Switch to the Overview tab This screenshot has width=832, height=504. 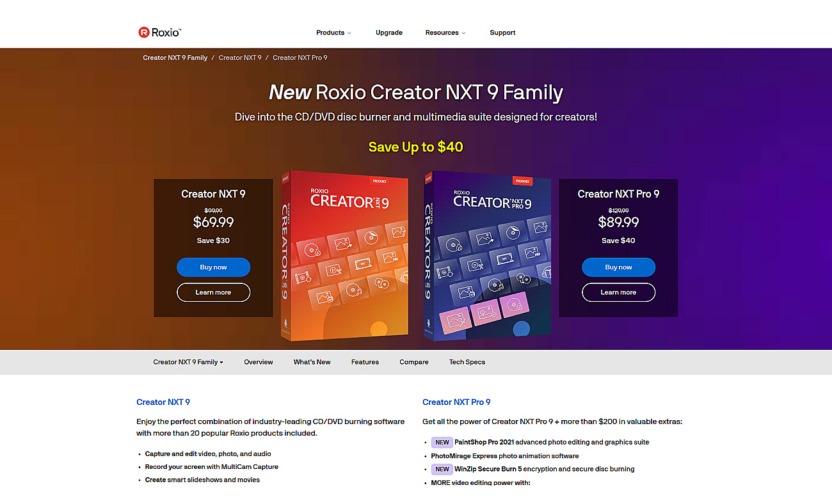[259, 362]
